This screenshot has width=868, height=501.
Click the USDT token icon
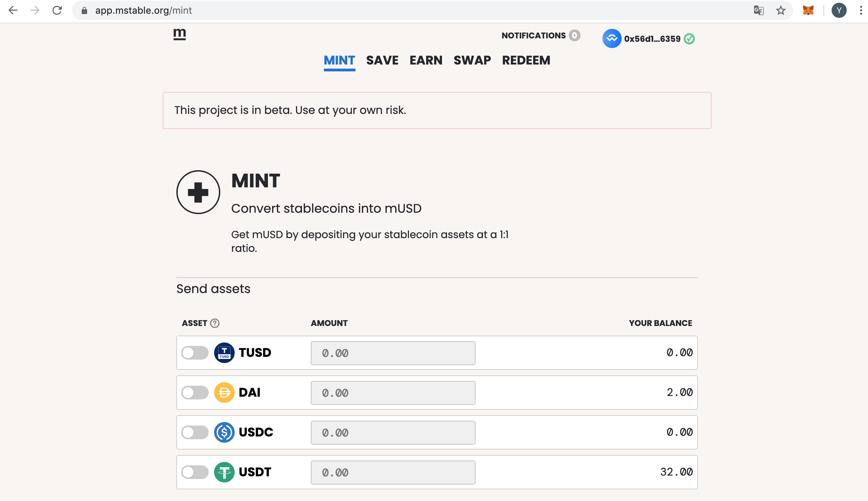pos(224,472)
